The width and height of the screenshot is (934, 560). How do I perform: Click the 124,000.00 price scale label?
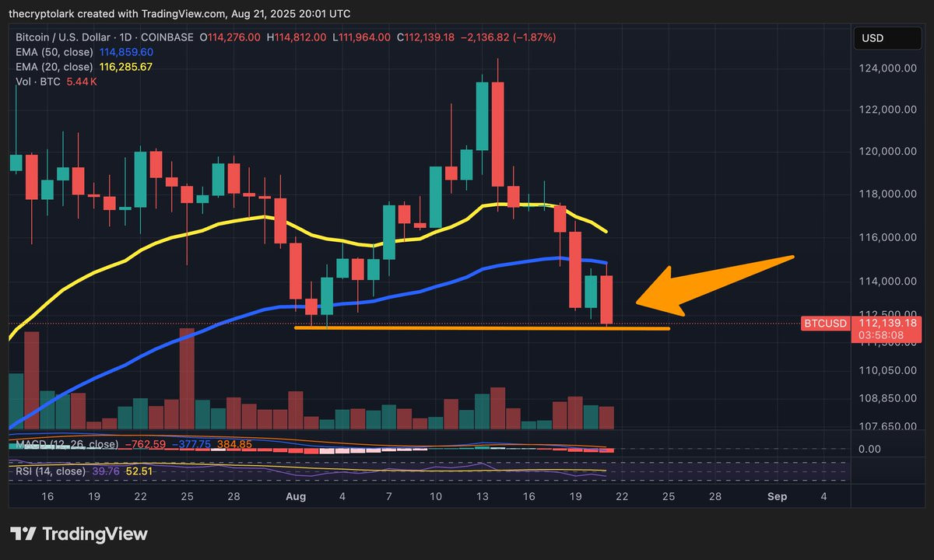[885, 68]
